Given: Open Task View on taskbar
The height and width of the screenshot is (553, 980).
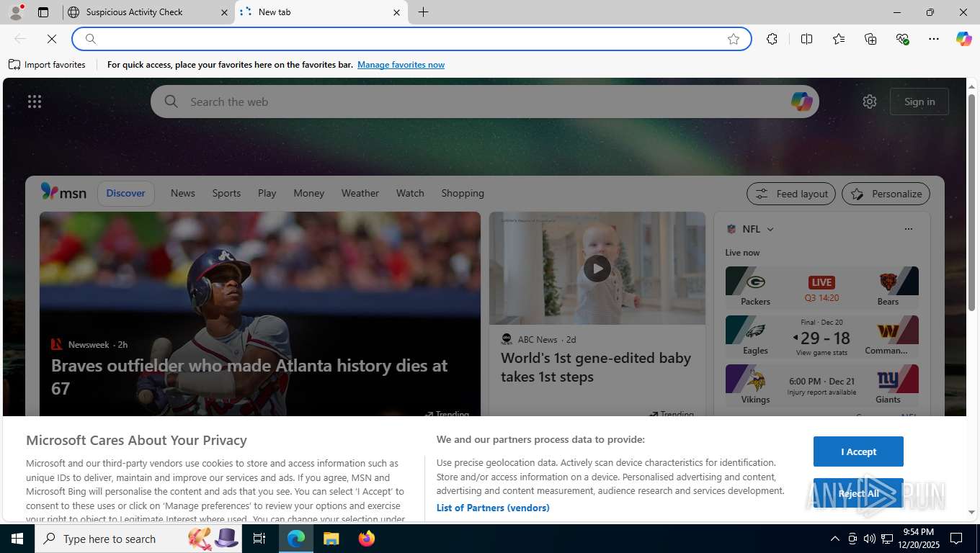Looking at the screenshot, I should tap(259, 539).
